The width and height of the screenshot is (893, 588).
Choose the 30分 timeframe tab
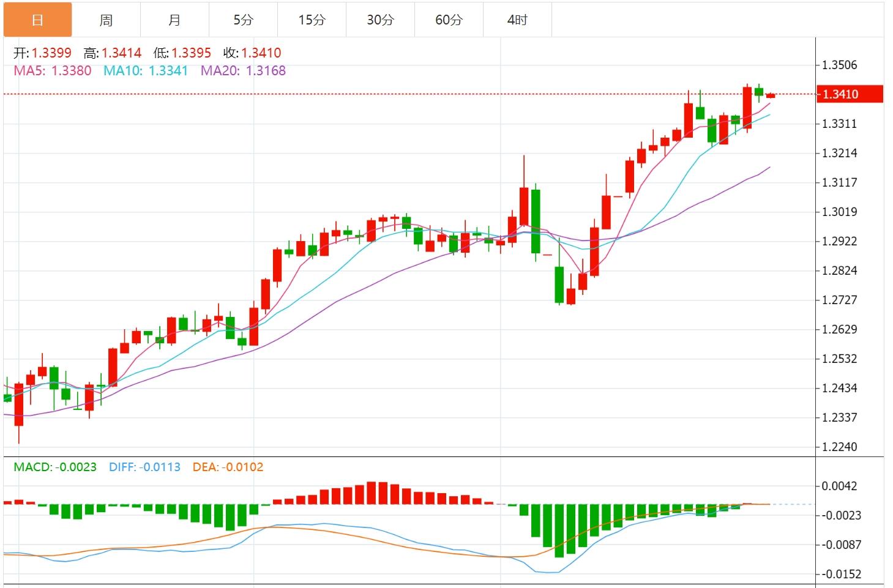(x=380, y=20)
